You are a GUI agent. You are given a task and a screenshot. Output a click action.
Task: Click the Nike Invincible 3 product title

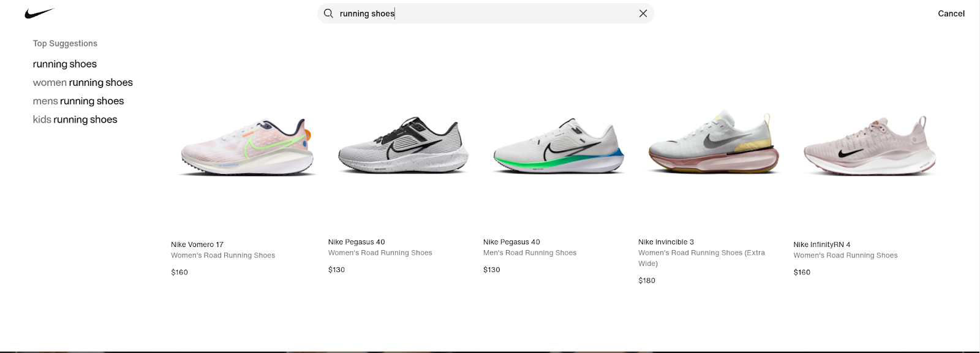(666, 242)
